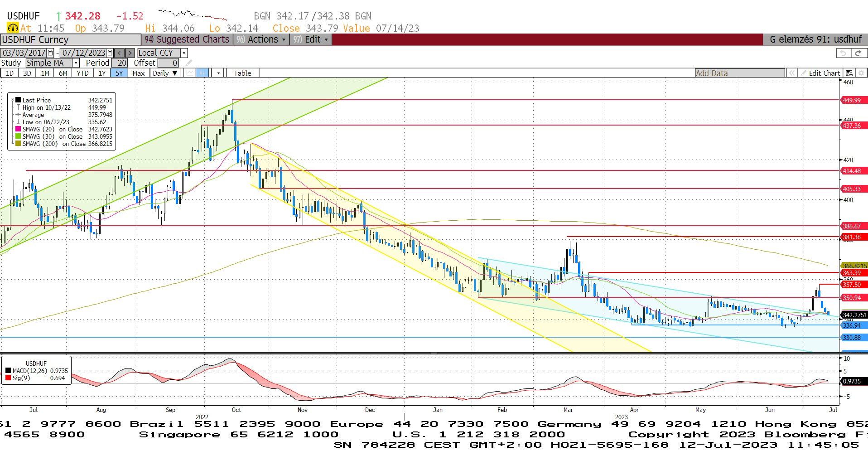Shift the date range forward with right arrow
This screenshot has height=470, width=868.
(130, 53)
